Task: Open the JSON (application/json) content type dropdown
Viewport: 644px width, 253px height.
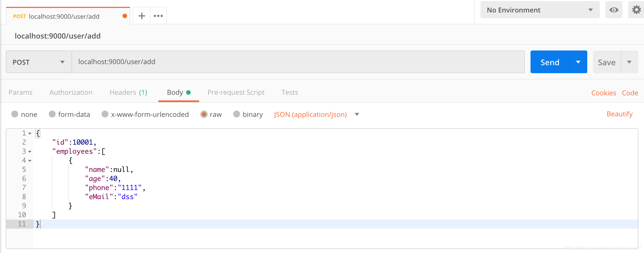Action: click(x=316, y=115)
